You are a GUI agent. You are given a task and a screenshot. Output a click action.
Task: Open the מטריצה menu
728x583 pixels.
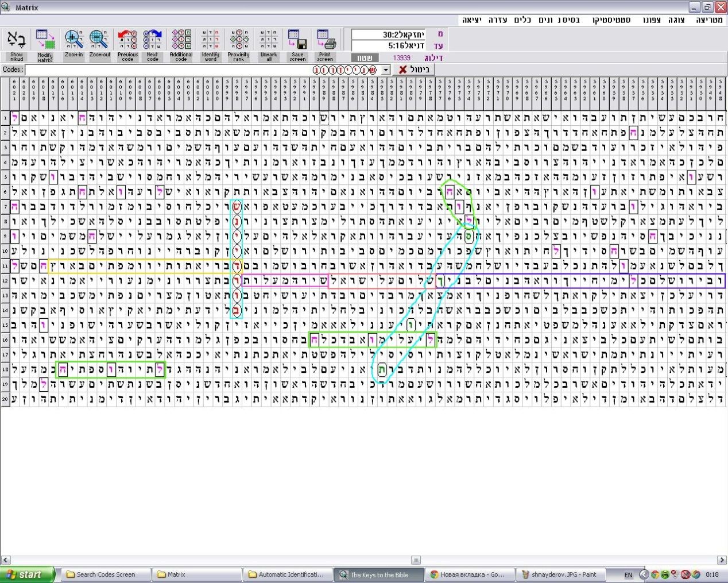(709, 20)
